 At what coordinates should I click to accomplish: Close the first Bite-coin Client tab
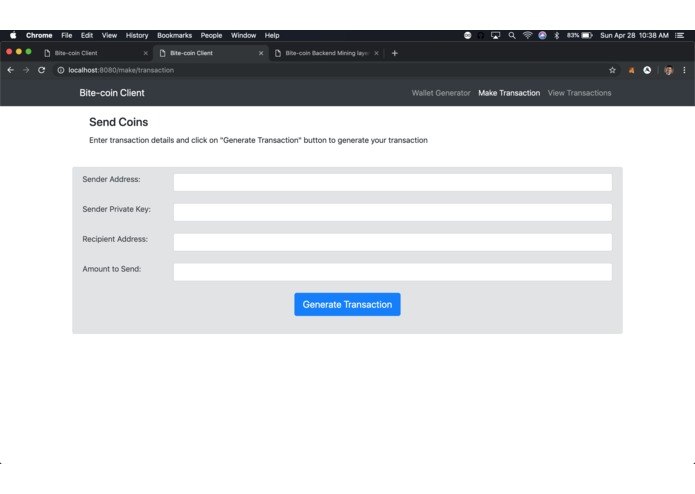[x=145, y=53]
